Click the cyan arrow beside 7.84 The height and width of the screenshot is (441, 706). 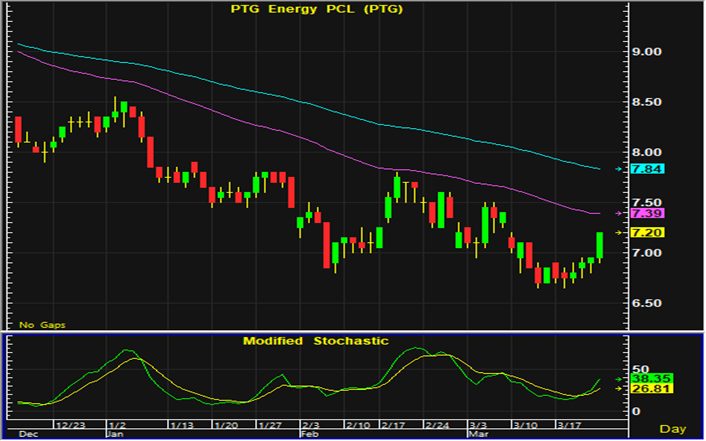[x=619, y=169]
